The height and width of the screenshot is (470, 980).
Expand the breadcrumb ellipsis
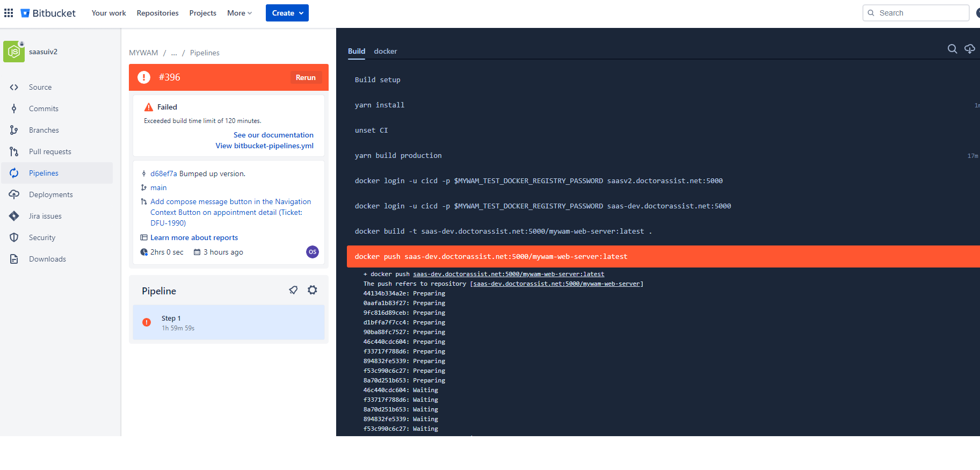(174, 53)
